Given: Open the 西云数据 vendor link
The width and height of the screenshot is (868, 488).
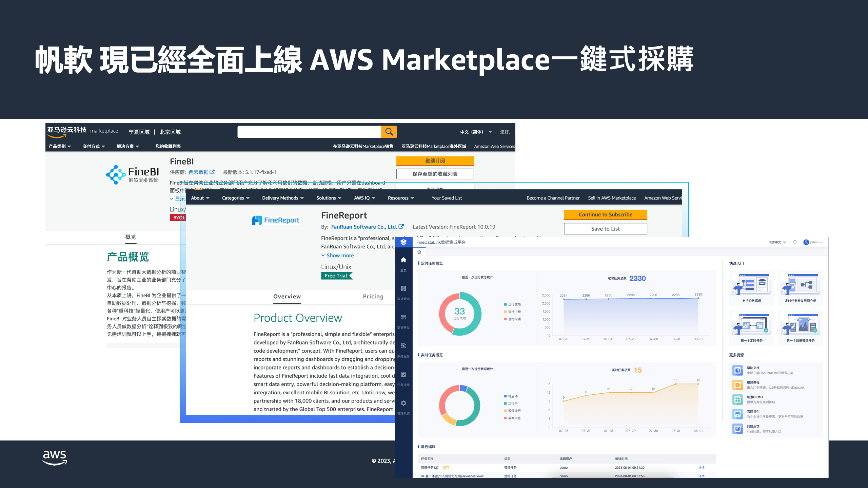Looking at the screenshot, I should (198, 172).
